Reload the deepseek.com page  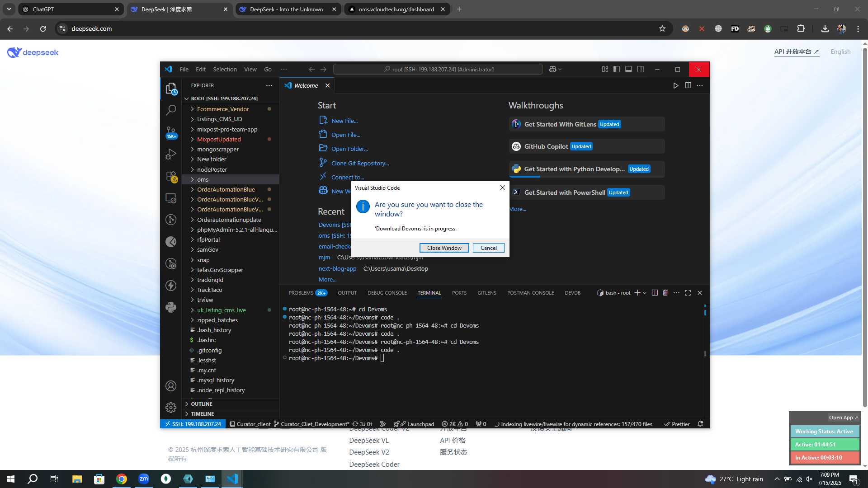coord(43,28)
